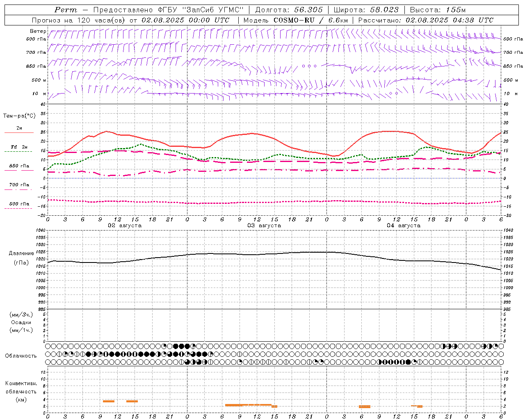Click the "Широта: 58.023" header field
This screenshot has height=420, width=525.
[366, 10]
